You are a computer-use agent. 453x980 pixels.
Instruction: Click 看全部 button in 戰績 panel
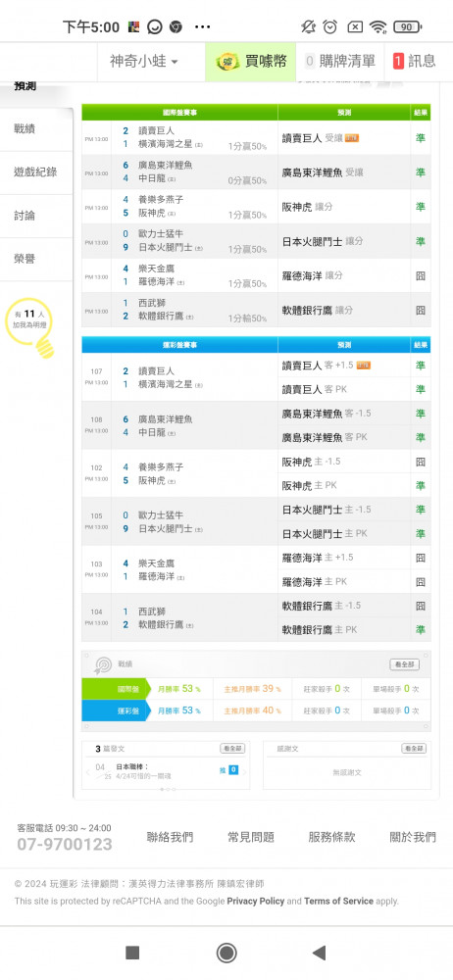coord(404,664)
